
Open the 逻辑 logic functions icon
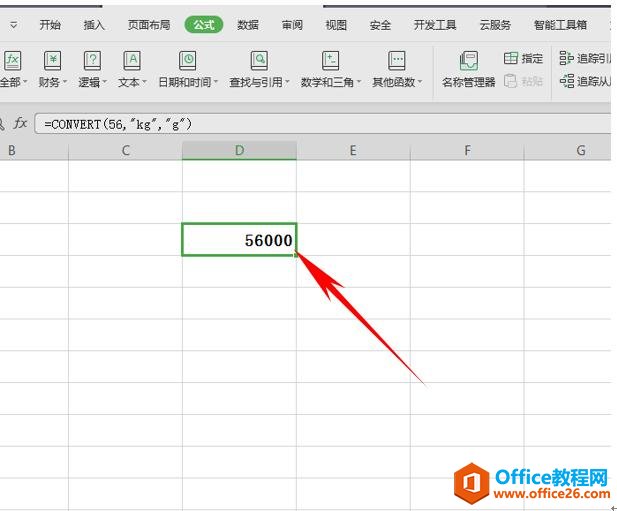pyautogui.click(x=92, y=61)
